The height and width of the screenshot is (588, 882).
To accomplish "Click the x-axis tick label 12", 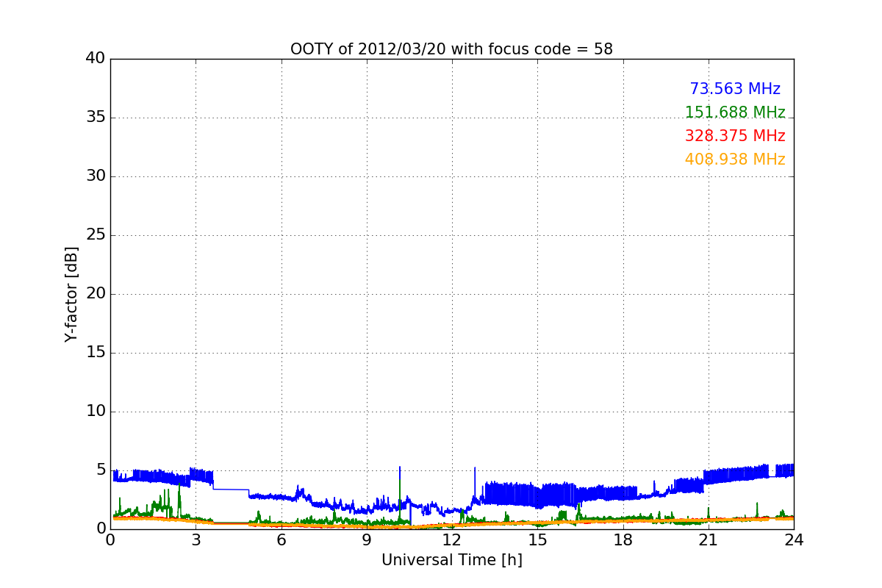I will coord(452,539).
